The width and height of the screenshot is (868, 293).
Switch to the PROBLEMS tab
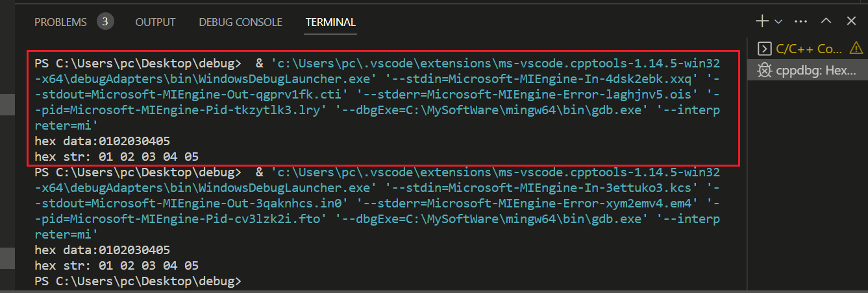60,22
